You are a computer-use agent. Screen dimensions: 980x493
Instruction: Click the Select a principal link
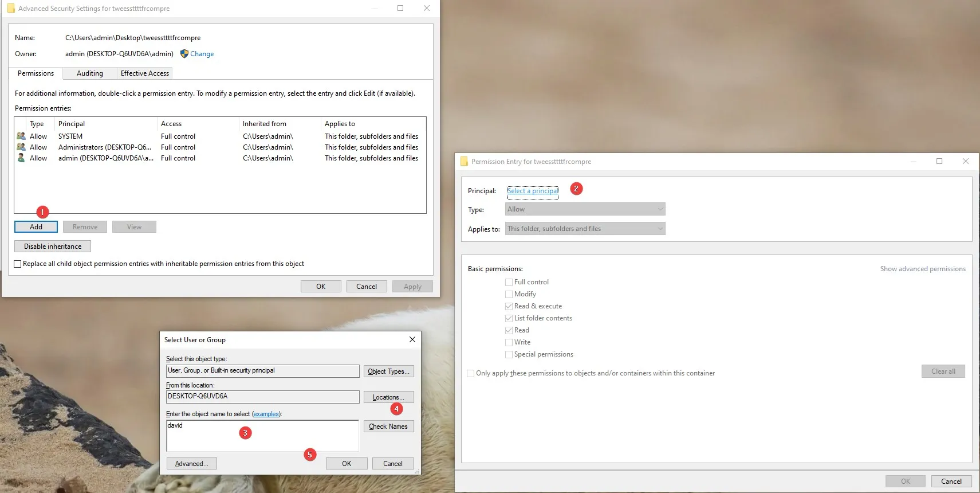pyautogui.click(x=533, y=191)
